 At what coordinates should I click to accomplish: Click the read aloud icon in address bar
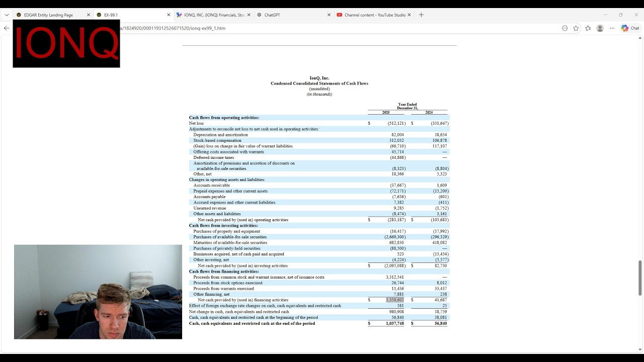[x=565, y=28]
